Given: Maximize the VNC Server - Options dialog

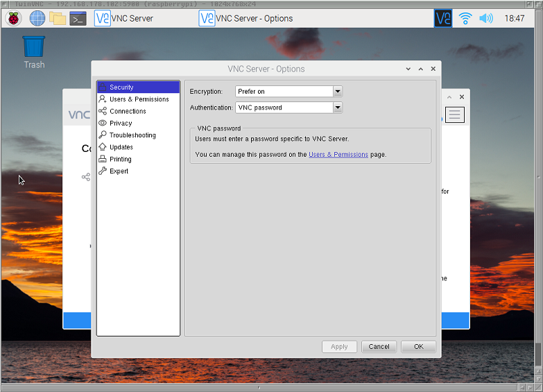Looking at the screenshot, I should tap(421, 69).
